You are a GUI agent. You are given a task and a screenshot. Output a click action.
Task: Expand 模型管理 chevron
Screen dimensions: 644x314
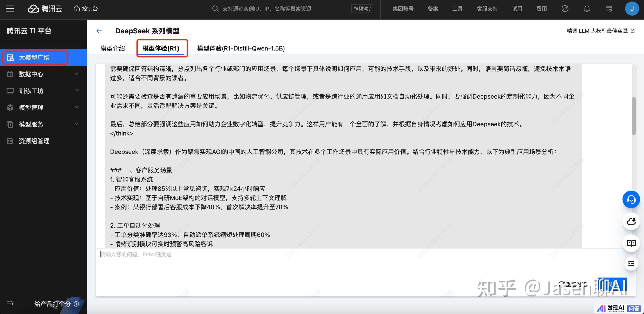pos(77,107)
